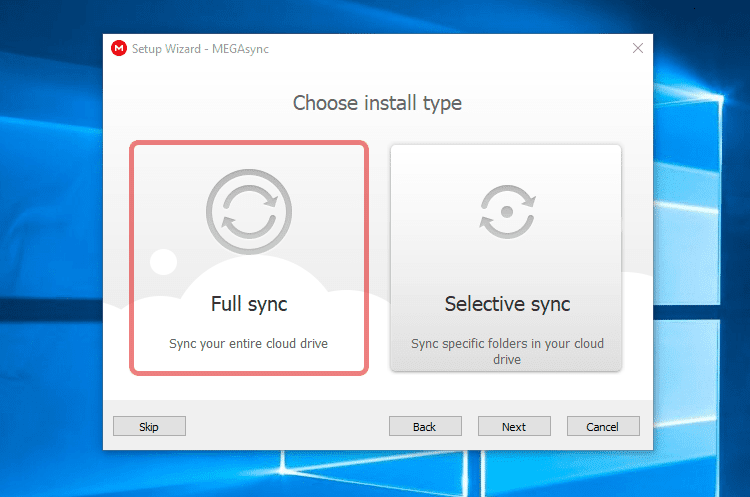This screenshot has height=497, width=750.
Task: Click the 'Selective sync' title text
Action: [507, 304]
